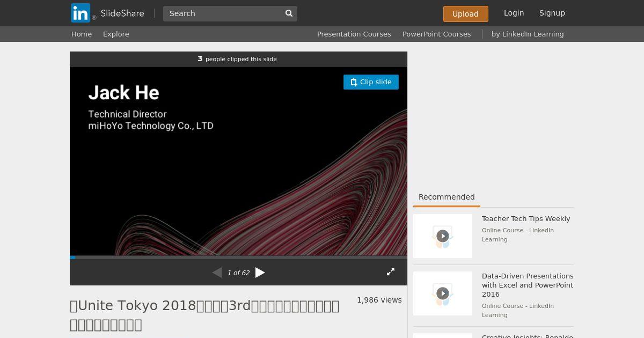Click the by LinkedIn Learning link
Image resolution: width=644 pixels, height=338 pixels.
528,34
